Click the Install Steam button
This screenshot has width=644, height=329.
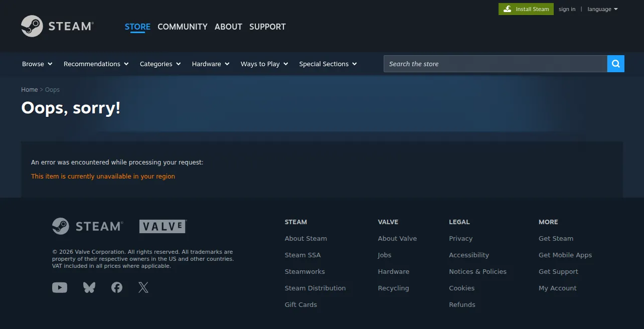click(526, 9)
